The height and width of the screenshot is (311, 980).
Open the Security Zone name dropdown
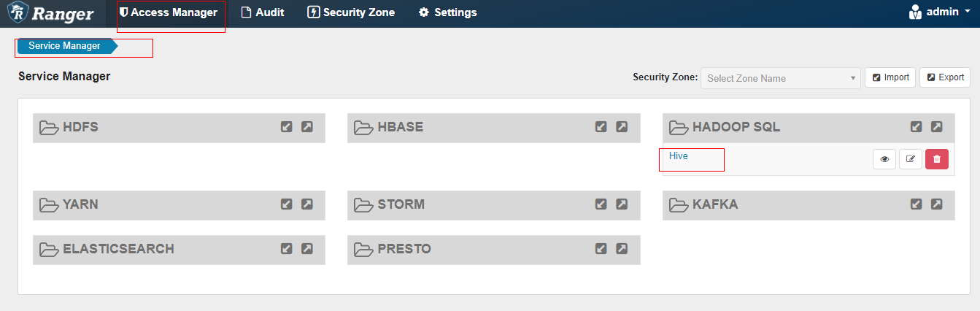(781, 78)
